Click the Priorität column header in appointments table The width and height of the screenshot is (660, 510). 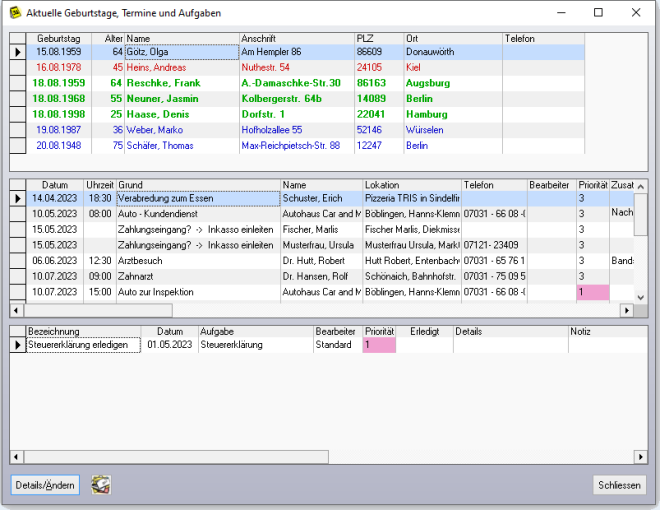pyautogui.click(x=592, y=185)
